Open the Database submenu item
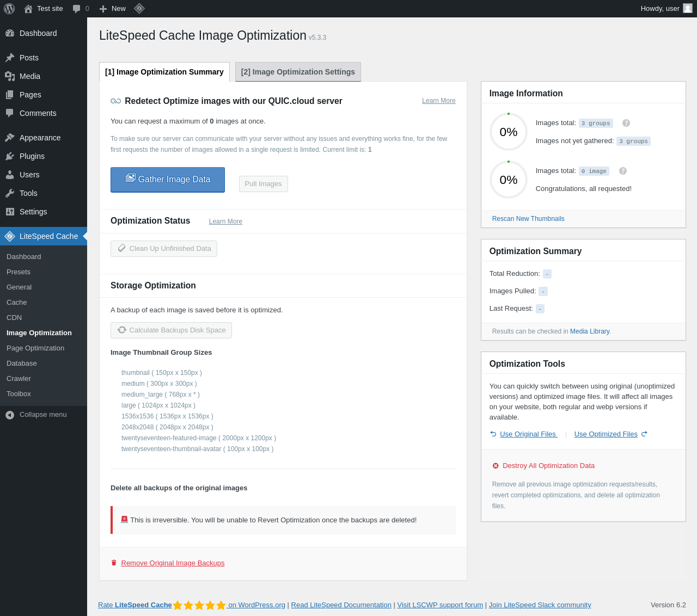Image resolution: width=697 pixels, height=616 pixels. pos(22,364)
